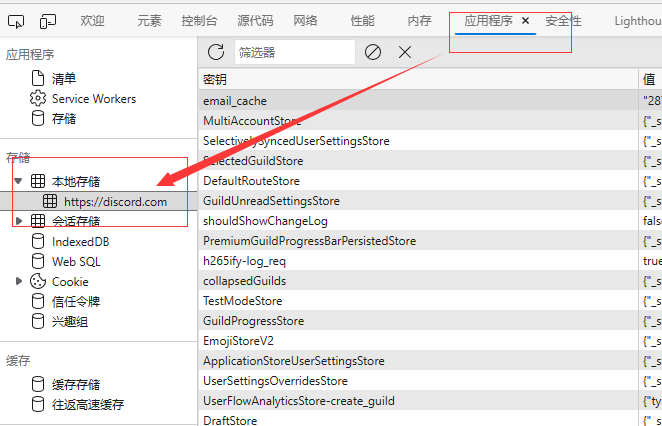The height and width of the screenshot is (426, 662).
Task: Click the 筛选器 filter input field
Action: pos(294,52)
